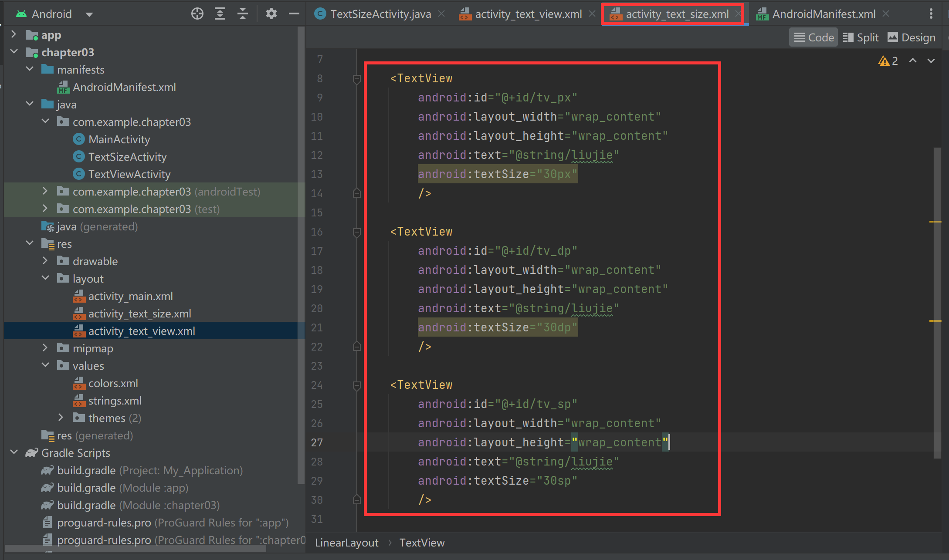Screen dimensions: 949x560
Task: Click Select Opened File target icon
Action: [x=197, y=14]
